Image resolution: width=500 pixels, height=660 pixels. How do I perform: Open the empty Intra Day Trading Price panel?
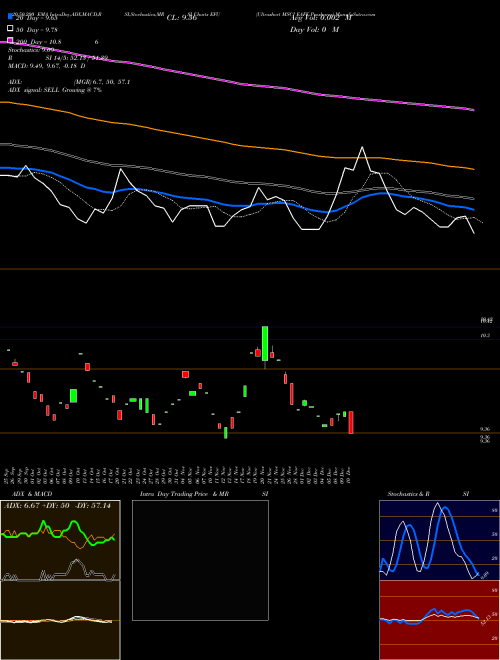coord(200,560)
